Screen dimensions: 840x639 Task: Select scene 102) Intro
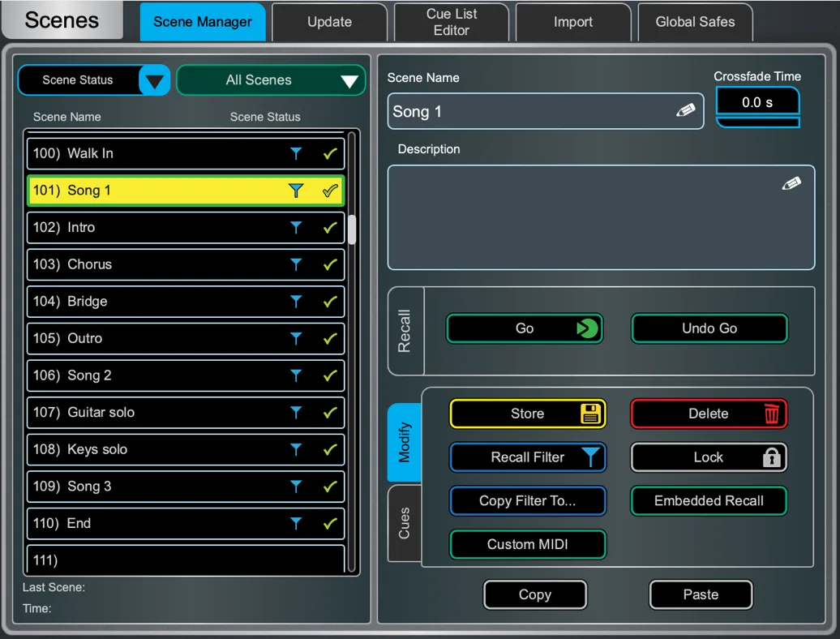coord(186,228)
